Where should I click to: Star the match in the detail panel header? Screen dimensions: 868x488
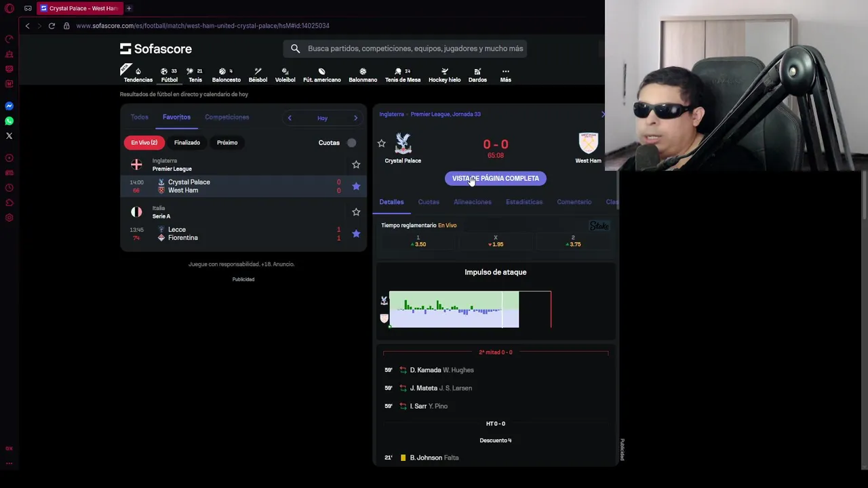pyautogui.click(x=381, y=144)
